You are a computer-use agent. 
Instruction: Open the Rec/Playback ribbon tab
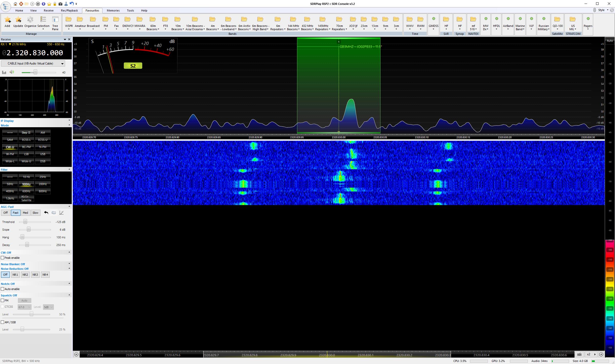coord(69,10)
